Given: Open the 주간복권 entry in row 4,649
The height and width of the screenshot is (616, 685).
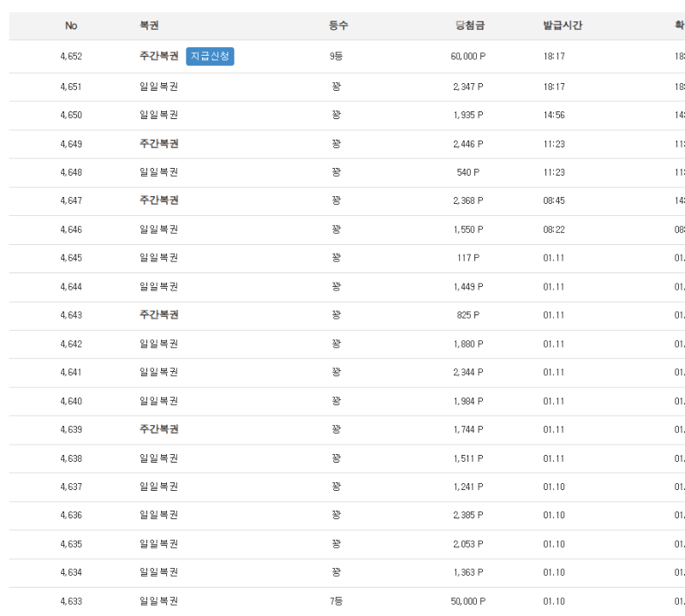Looking at the screenshot, I should click(158, 144).
